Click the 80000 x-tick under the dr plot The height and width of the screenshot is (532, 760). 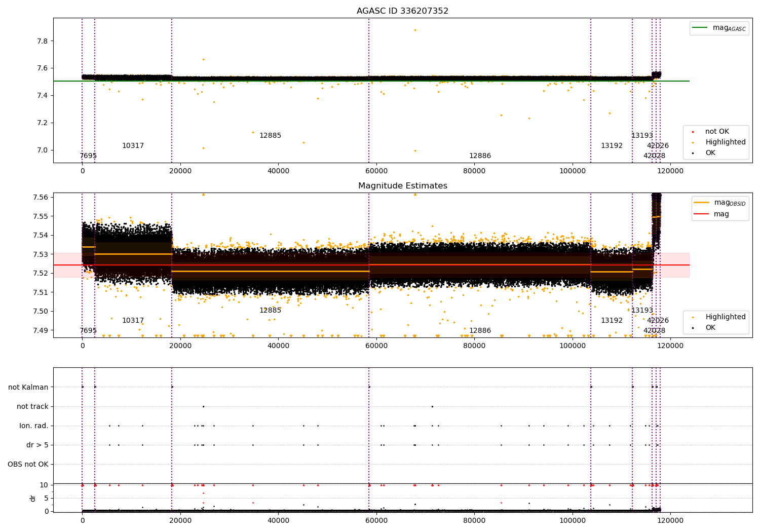tap(474, 521)
